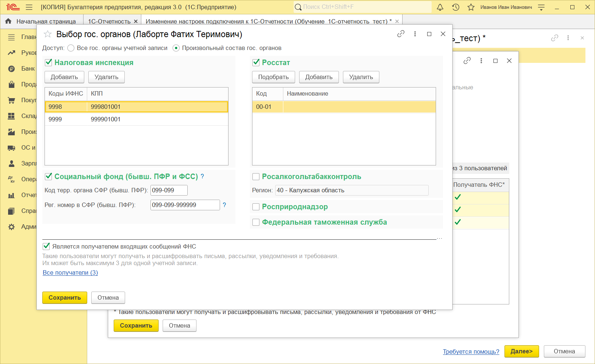This screenshot has width=595, height=364.
Task: Open Администрирование gear icon
Action: [x=11, y=227]
